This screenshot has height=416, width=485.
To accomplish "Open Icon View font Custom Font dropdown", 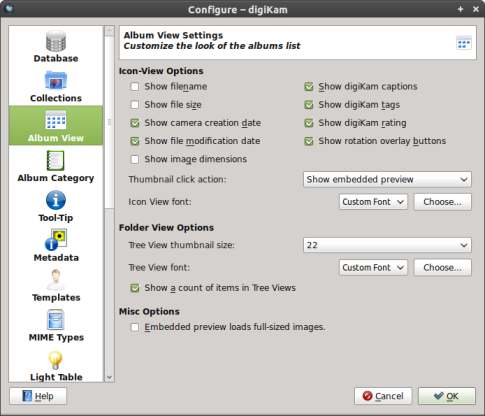I will point(373,202).
